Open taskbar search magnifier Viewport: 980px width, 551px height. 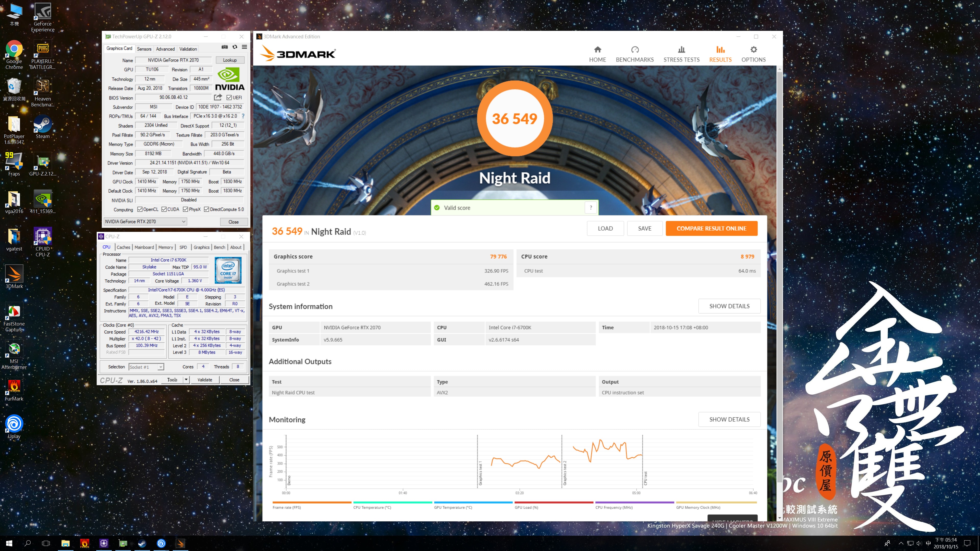tap(27, 543)
